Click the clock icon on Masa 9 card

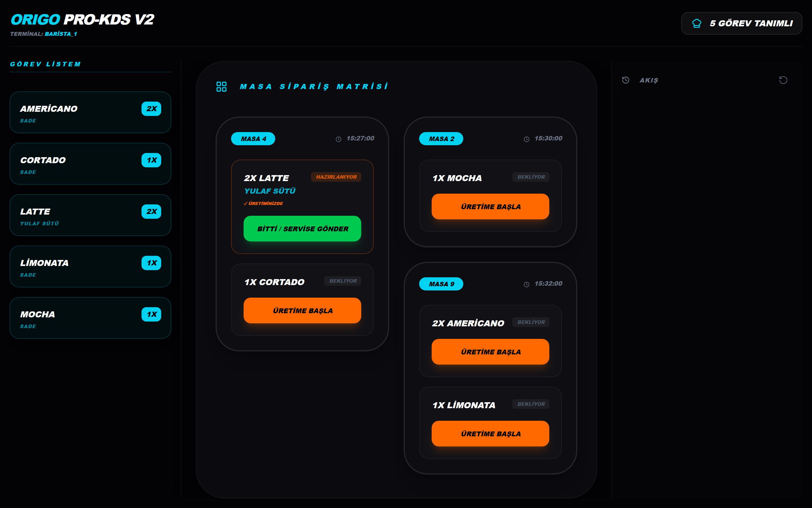tap(527, 284)
